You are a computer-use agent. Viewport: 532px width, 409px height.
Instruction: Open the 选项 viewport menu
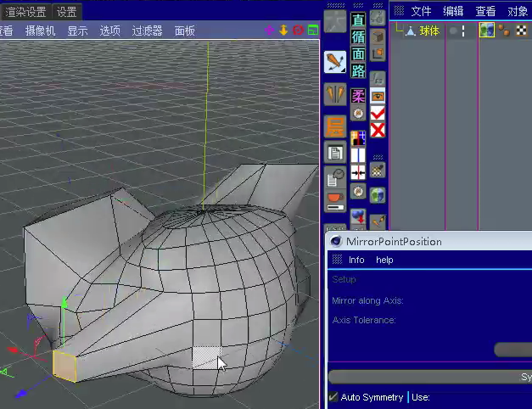coord(109,31)
